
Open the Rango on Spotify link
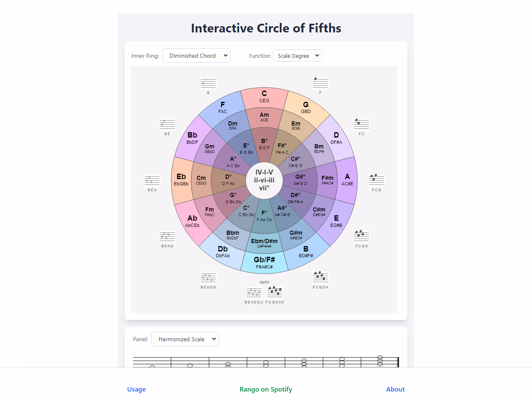pos(266,389)
